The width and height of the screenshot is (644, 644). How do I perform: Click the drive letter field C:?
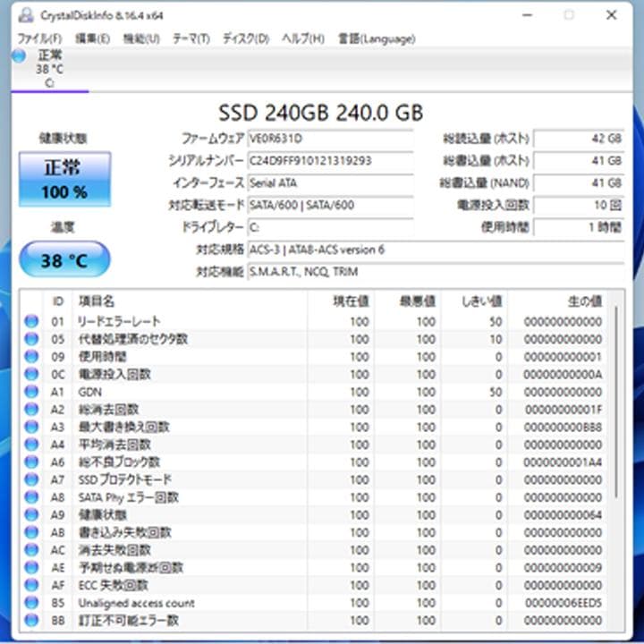click(x=330, y=227)
